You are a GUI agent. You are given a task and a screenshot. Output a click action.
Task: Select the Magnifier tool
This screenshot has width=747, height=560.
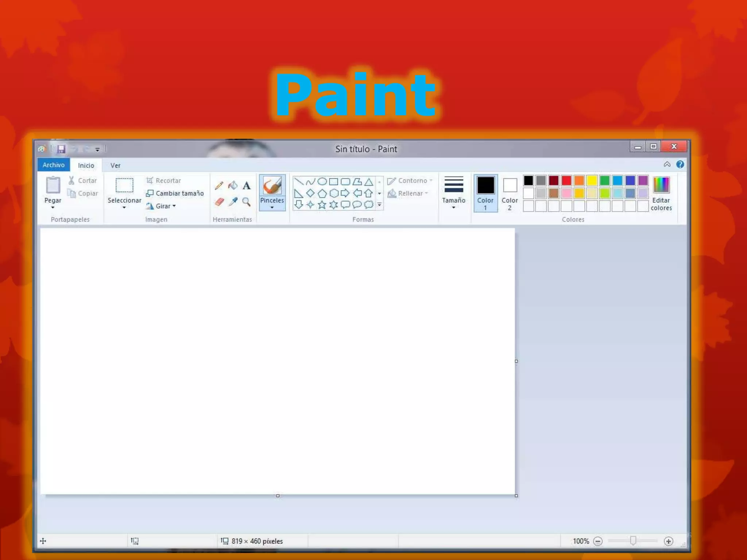click(x=247, y=202)
